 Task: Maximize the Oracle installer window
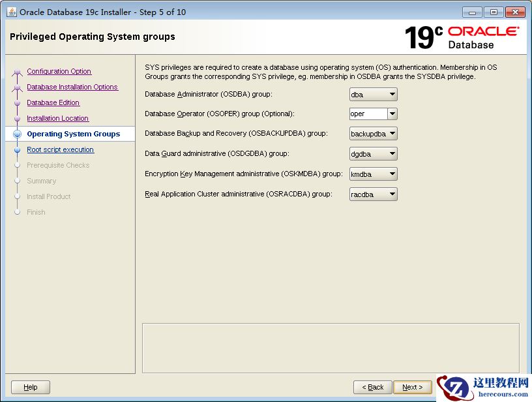coord(494,12)
